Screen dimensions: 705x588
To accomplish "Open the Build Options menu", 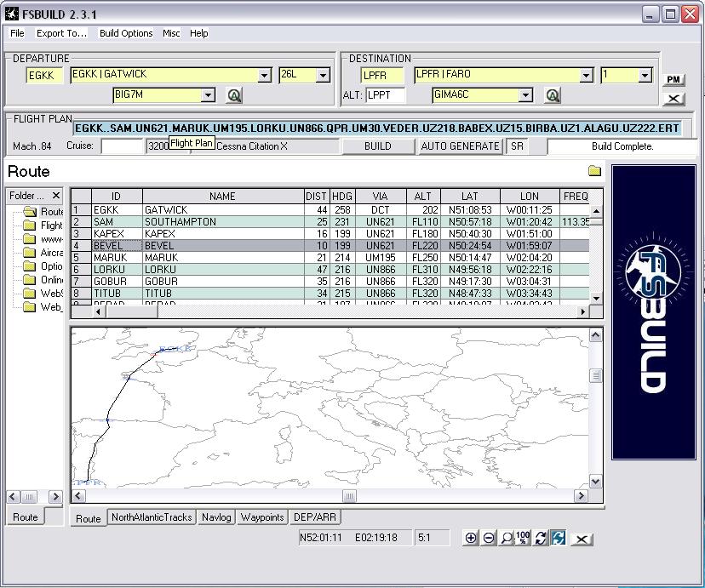I will click(126, 33).
